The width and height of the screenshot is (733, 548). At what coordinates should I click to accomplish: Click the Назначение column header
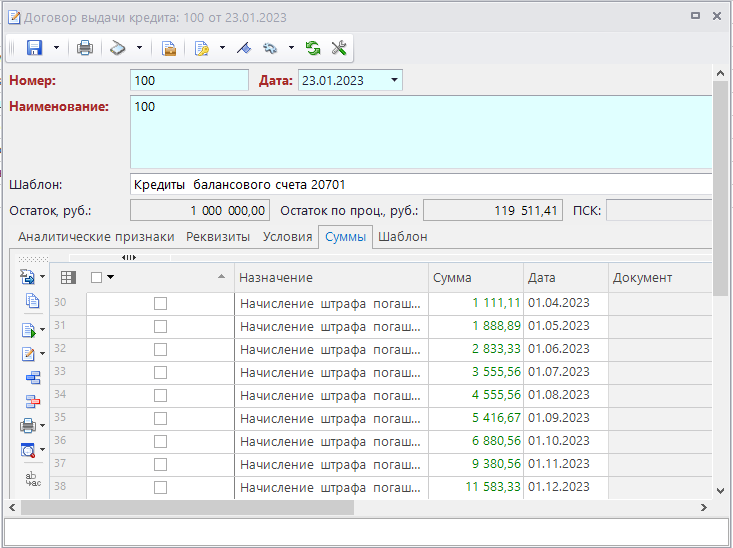(330, 277)
